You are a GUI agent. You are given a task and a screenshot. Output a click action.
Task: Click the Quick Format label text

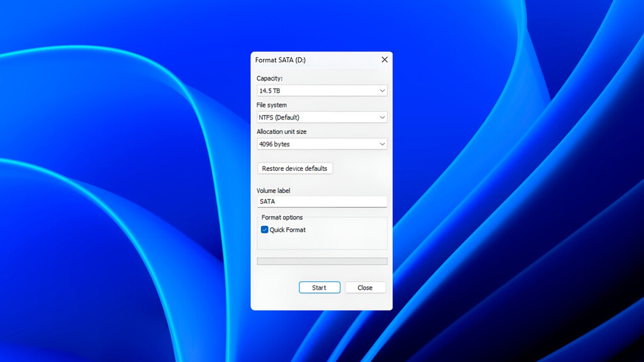click(x=287, y=230)
